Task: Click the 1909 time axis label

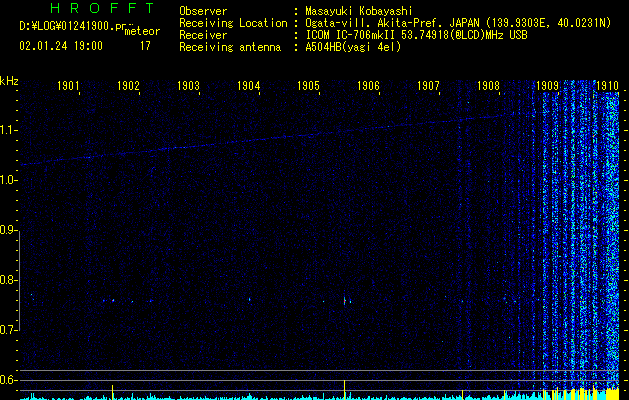Action: (548, 85)
